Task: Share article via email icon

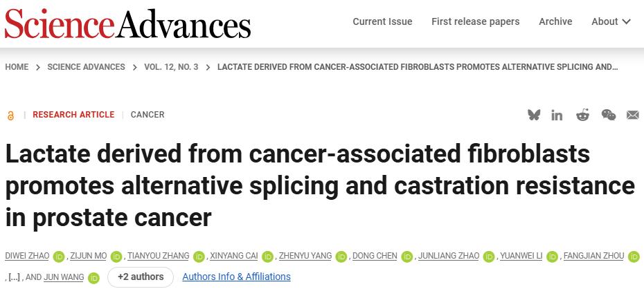Action: pyautogui.click(x=632, y=115)
